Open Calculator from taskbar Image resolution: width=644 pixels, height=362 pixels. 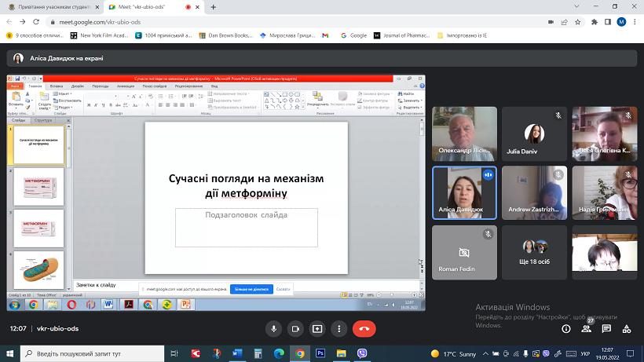(258, 353)
